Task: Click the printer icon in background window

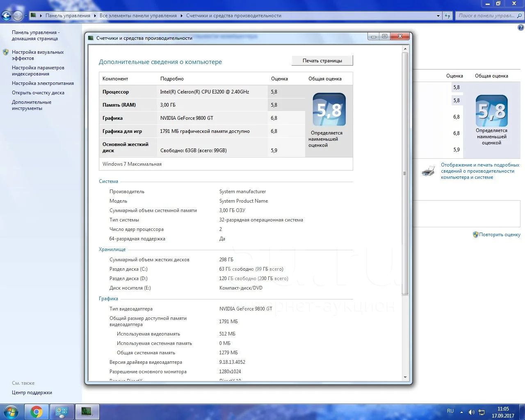Action: [x=428, y=171]
